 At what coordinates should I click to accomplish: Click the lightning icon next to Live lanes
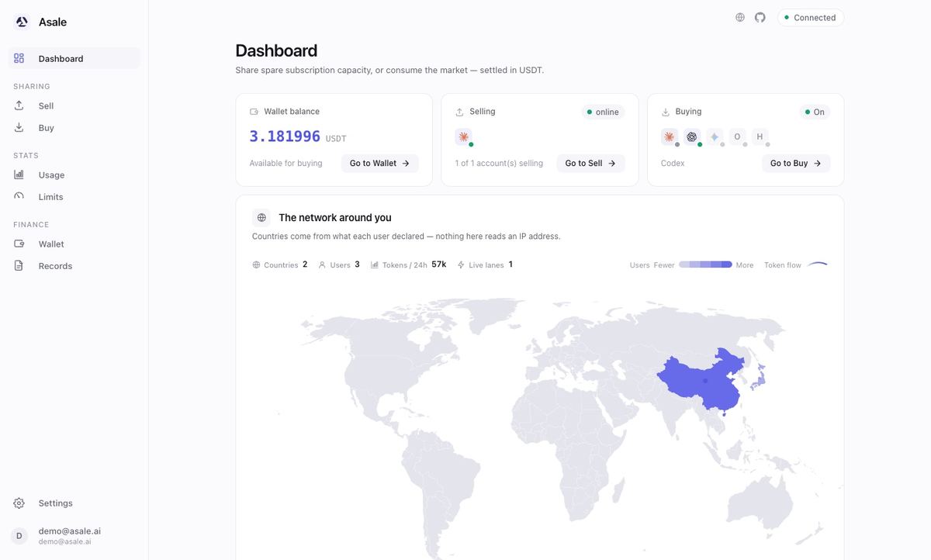click(461, 264)
